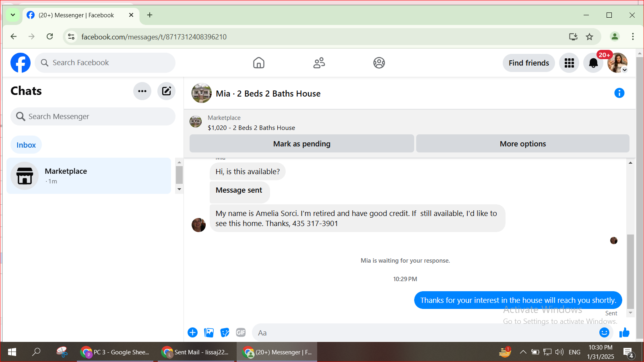Send a thumbs-up like
The width and height of the screenshot is (644, 362).
tap(624, 332)
